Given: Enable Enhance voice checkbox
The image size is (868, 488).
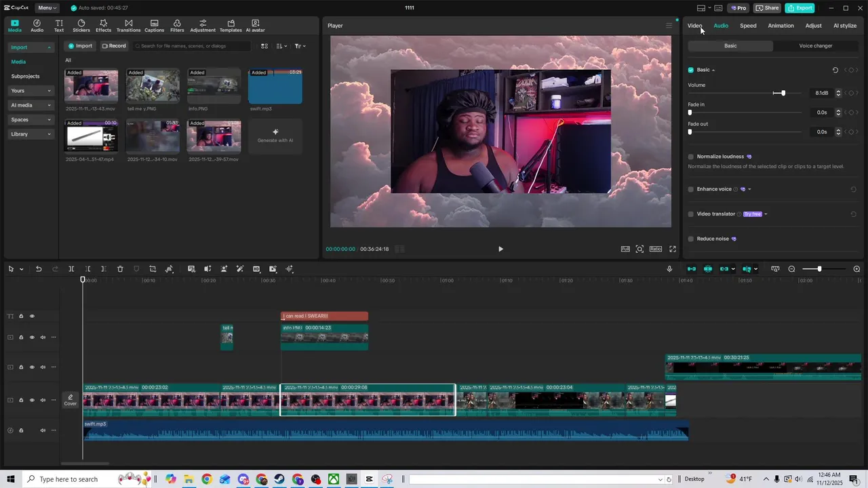Looking at the screenshot, I should coord(691,189).
